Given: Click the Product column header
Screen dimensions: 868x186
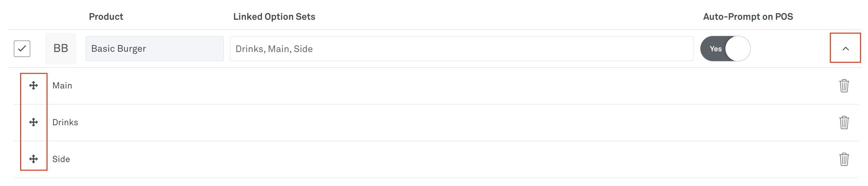Looking at the screenshot, I should coord(106,17).
